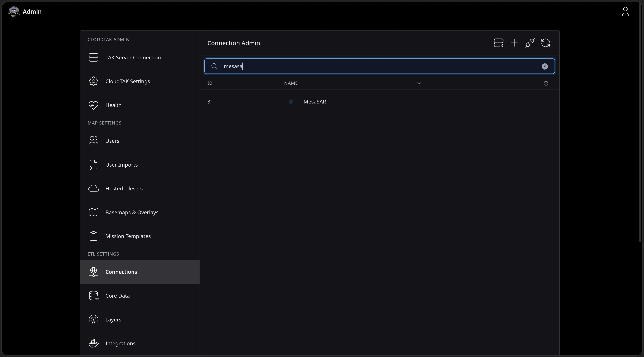Click the Hosted Tilesets cloud icon
Image resolution: width=644 pixels, height=357 pixels.
[x=94, y=189]
